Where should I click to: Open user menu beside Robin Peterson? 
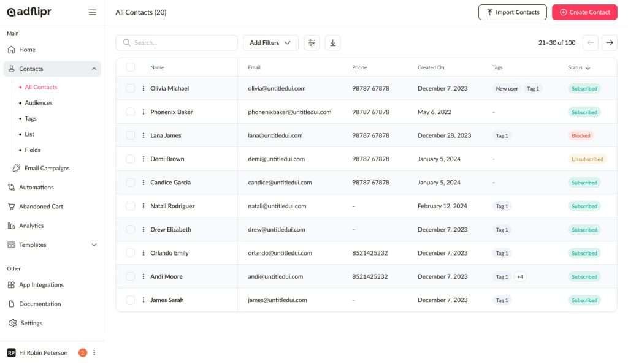[94, 353]
